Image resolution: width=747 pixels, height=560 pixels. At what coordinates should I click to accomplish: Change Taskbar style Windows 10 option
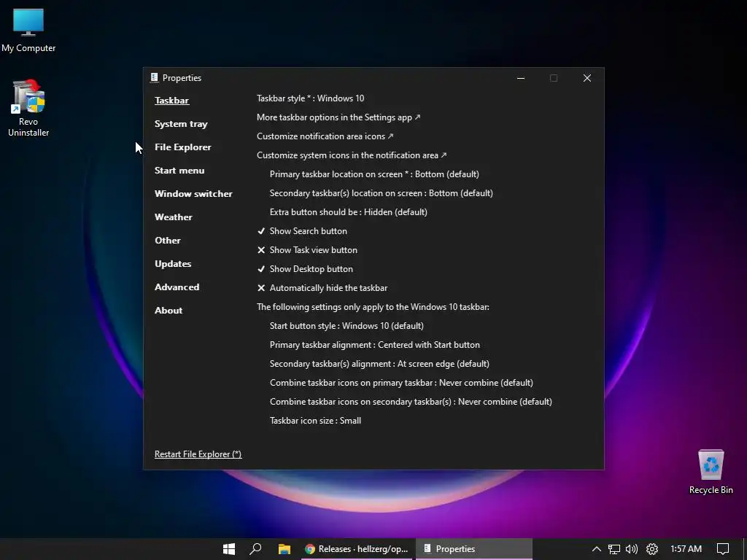coord(311,98)
